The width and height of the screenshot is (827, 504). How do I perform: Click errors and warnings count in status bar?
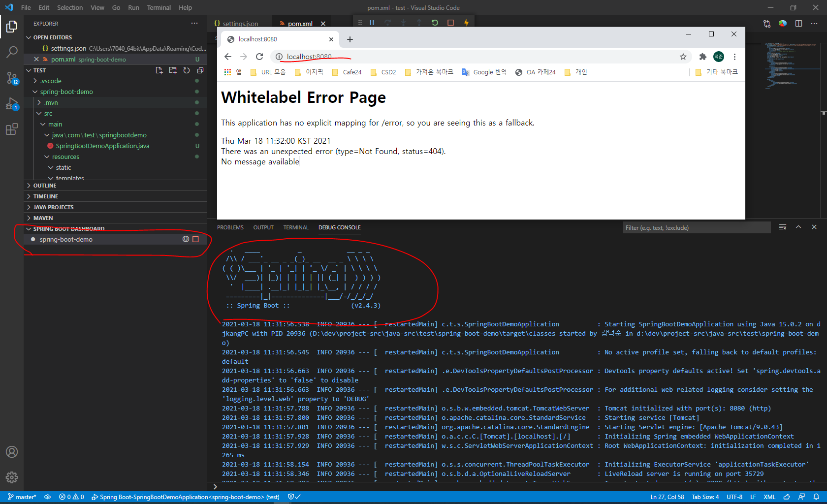click(71, 497)
